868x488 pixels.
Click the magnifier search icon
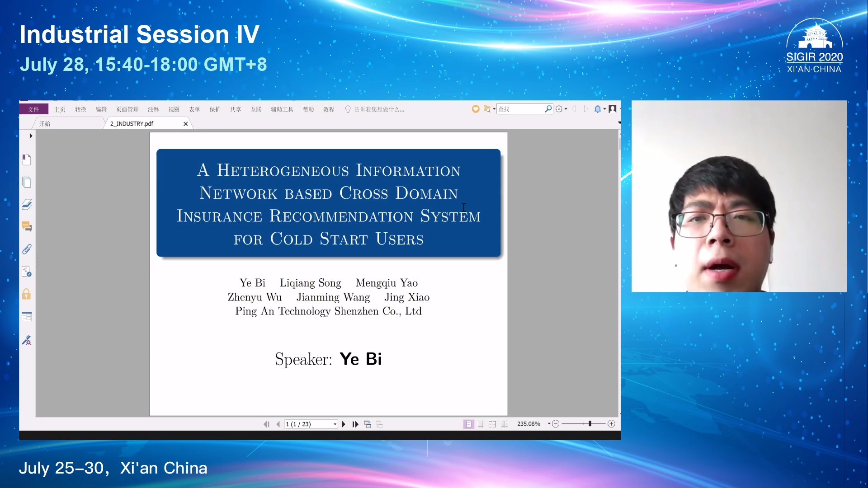click(x=548, y=109)
